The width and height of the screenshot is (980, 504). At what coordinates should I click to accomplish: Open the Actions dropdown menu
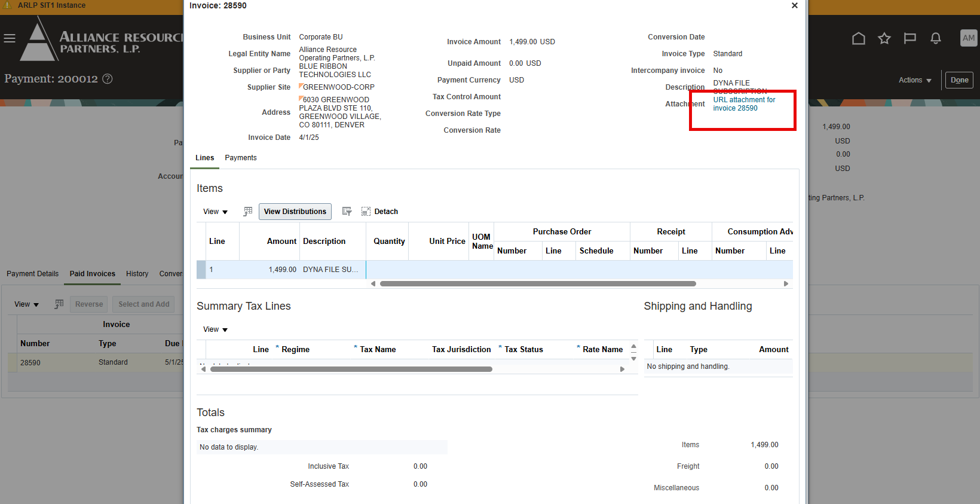tap(915, 80)
